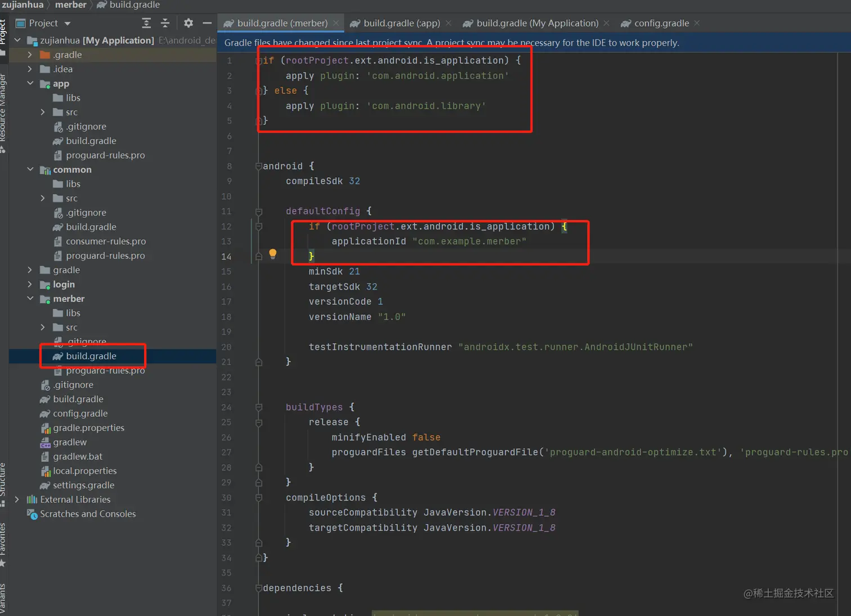This screenshot has height=616, width=851.
Task: Click merber in the breadcrumb path
Action: pos(70,5)
